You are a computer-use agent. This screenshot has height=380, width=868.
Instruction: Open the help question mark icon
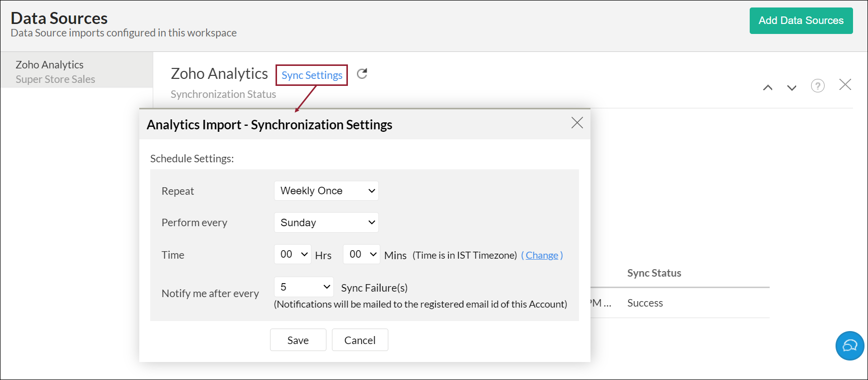[818, 86]
